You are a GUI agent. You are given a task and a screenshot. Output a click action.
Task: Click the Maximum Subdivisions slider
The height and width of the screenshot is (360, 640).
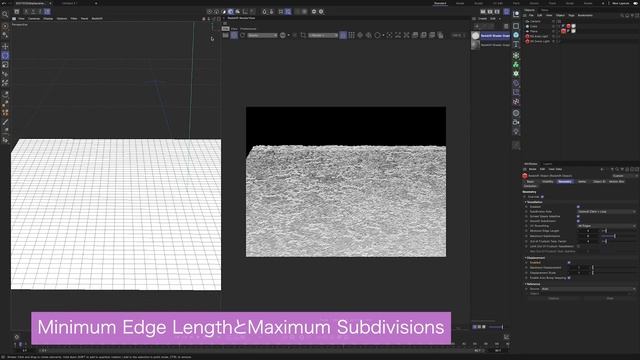pos(619,236)
